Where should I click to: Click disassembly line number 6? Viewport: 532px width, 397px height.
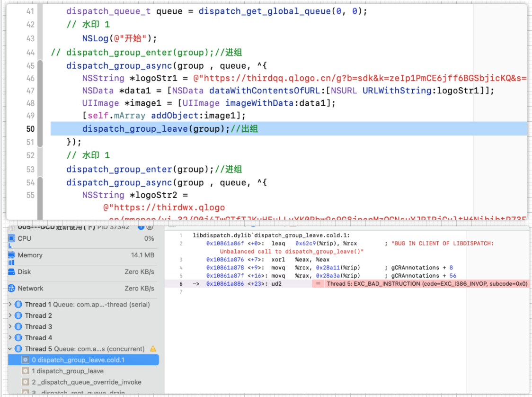pyautogui.click(x=181, y=284)
